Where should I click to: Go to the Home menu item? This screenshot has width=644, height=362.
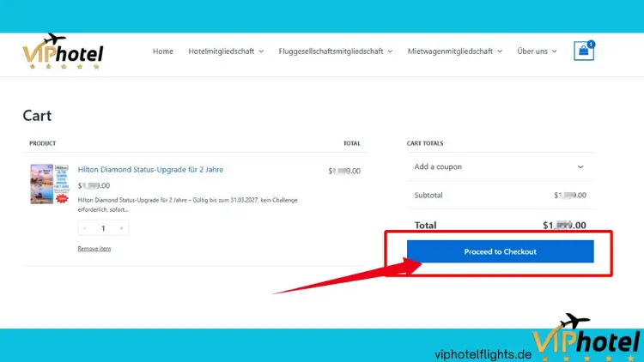pyautogui.click(x=163, y=51)
